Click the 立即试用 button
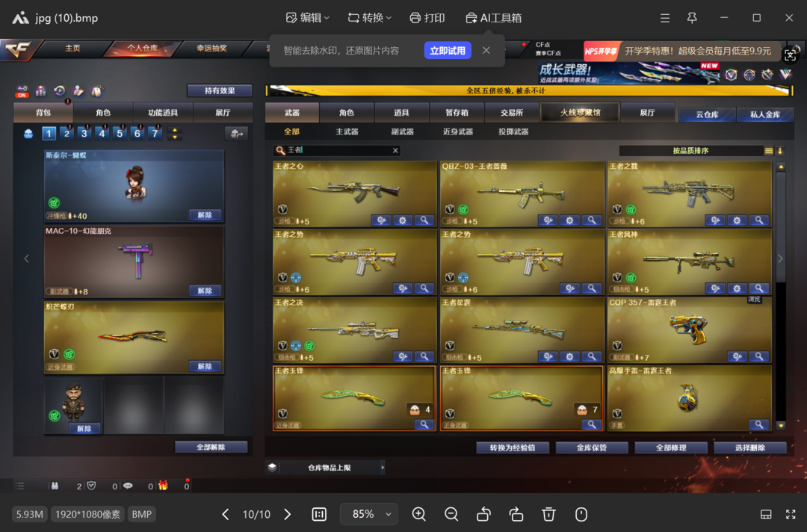 click(448, 51)
